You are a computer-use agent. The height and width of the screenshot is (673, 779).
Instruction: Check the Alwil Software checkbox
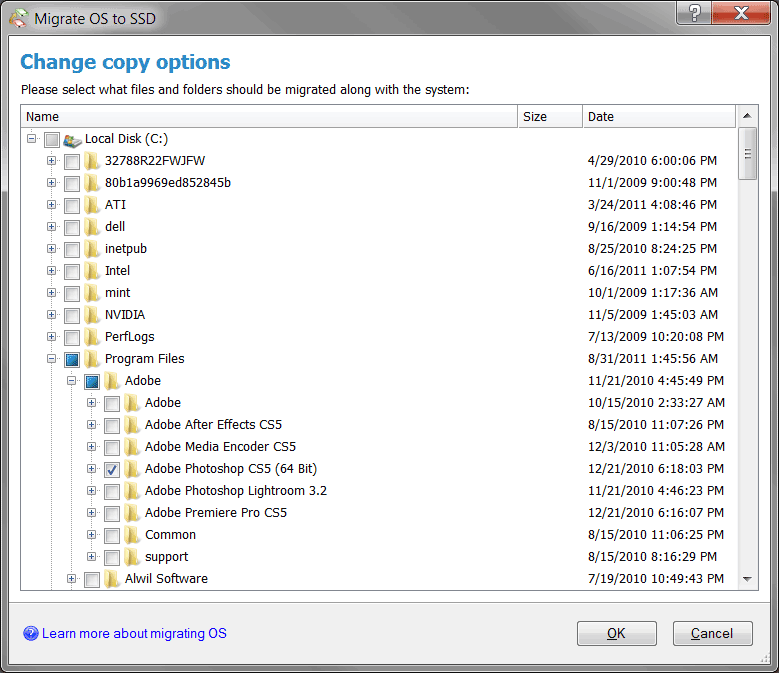92,580
